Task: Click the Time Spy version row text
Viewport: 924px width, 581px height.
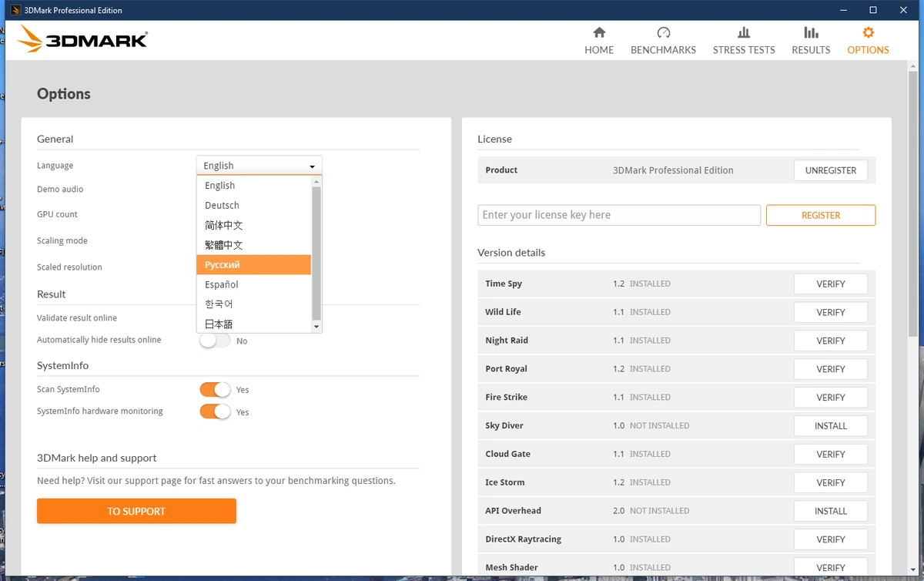Action: click(641, 284)
